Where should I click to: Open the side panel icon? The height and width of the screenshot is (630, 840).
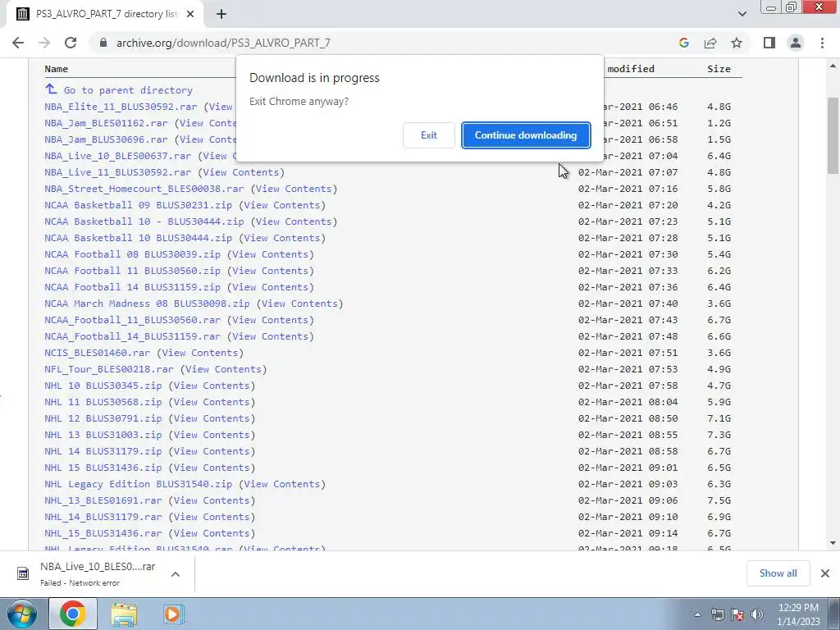click(x=769, y=43)
